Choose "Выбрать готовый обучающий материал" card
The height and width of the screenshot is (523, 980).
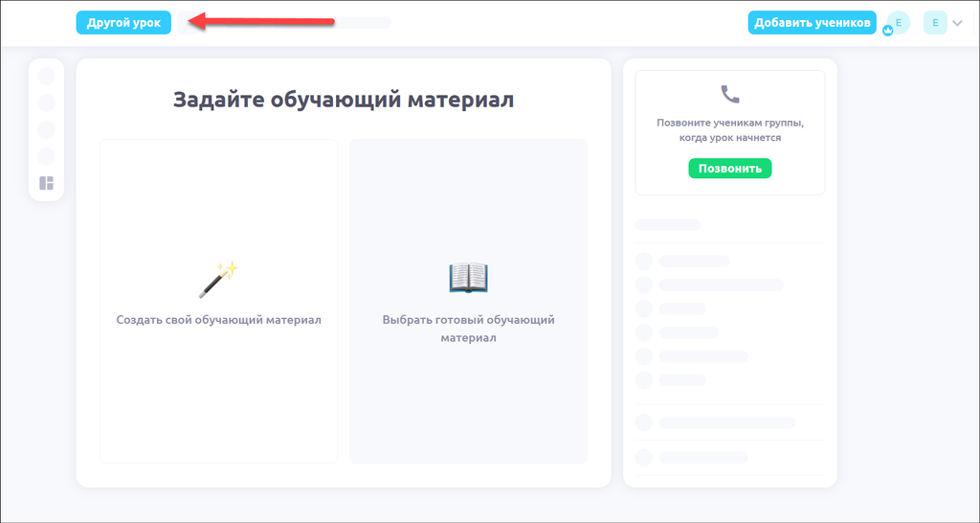coord(468,301)
